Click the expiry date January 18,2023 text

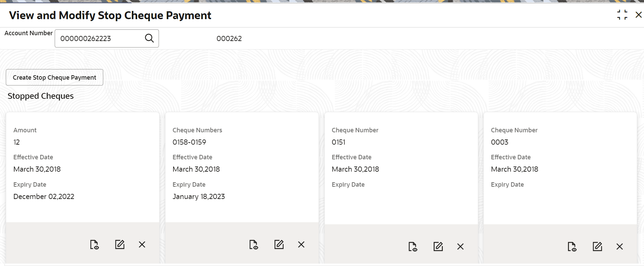tap(199, 196)
